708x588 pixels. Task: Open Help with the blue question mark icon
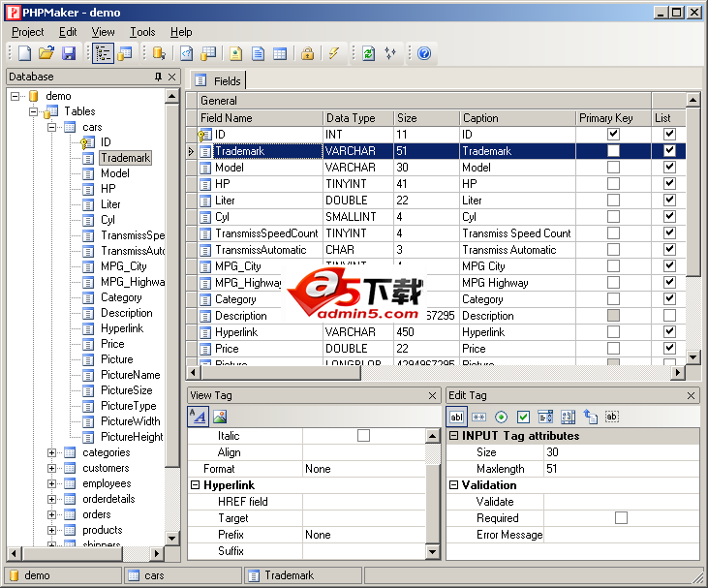pyautogui.click(x=423, y=53)
